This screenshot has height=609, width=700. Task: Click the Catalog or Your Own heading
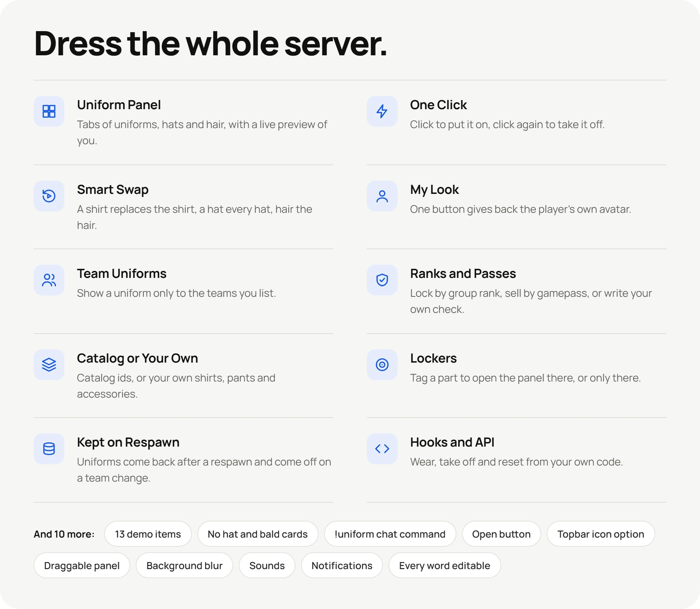coord(138,358)
